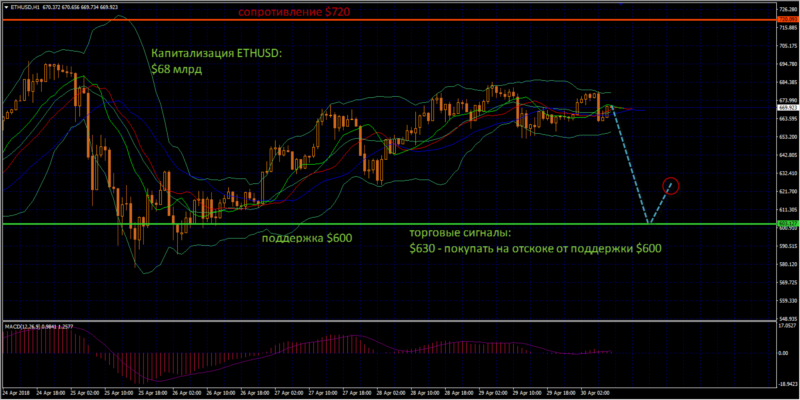800x400 pixels.
Task: Click time axis label '24 Apr 2018'
Action: [x=16, y=394]
